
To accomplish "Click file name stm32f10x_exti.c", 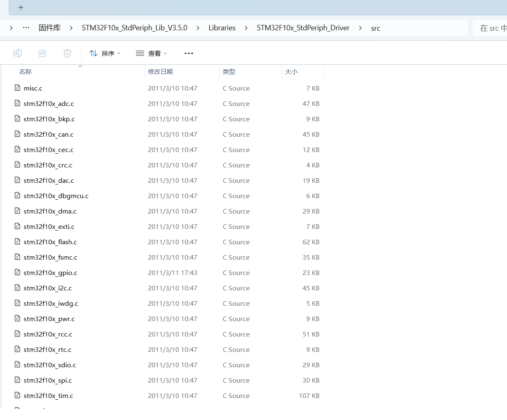I will click(49, 227).
